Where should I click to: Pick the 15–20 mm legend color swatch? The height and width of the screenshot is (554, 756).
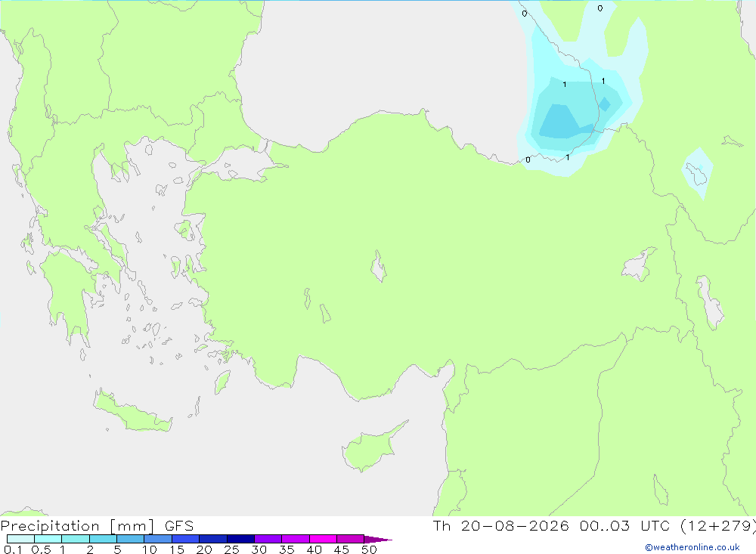click(x=186, y=539)
